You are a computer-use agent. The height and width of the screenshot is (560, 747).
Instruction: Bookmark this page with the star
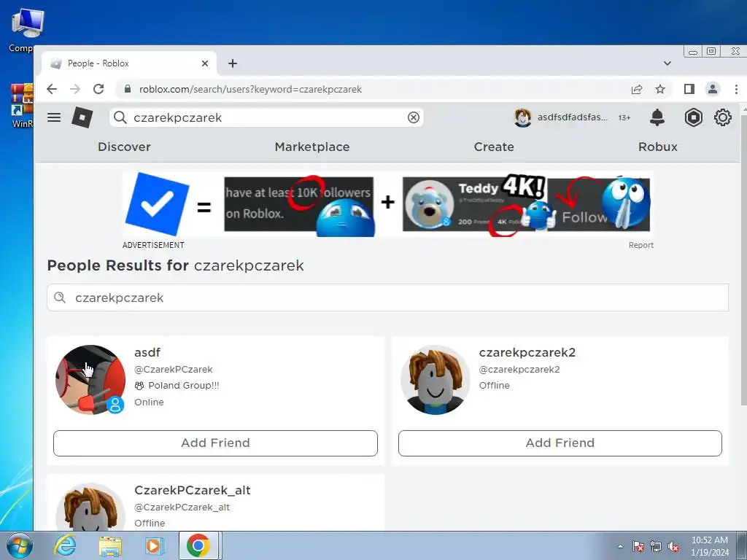[659, 89]
